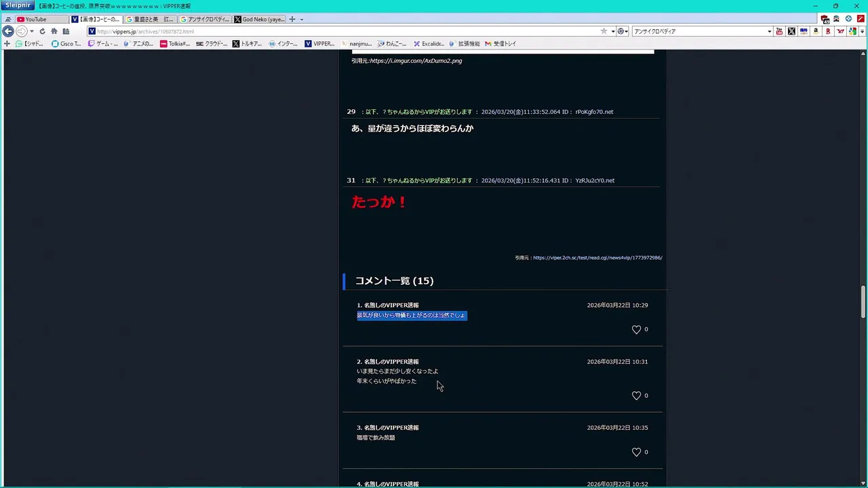Screen dimensions: 868x488
Task: Open the 受信トレイ Gmail bookmark
Action: click(x=500, y=43)
